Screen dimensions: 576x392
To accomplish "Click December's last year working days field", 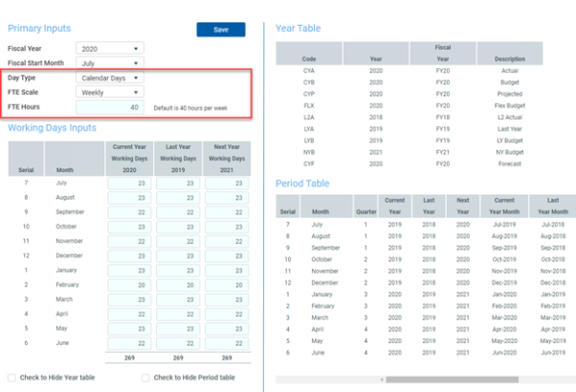I will pos(176,256).
